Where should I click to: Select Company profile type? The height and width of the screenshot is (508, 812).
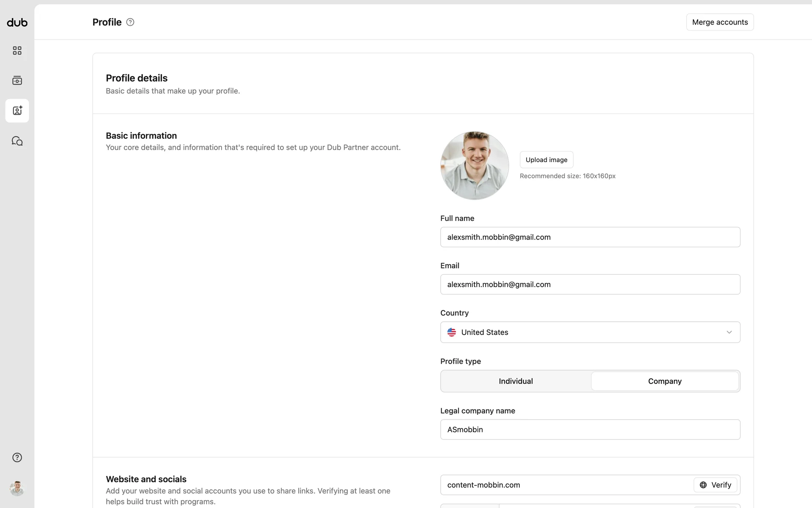point(664,381)
